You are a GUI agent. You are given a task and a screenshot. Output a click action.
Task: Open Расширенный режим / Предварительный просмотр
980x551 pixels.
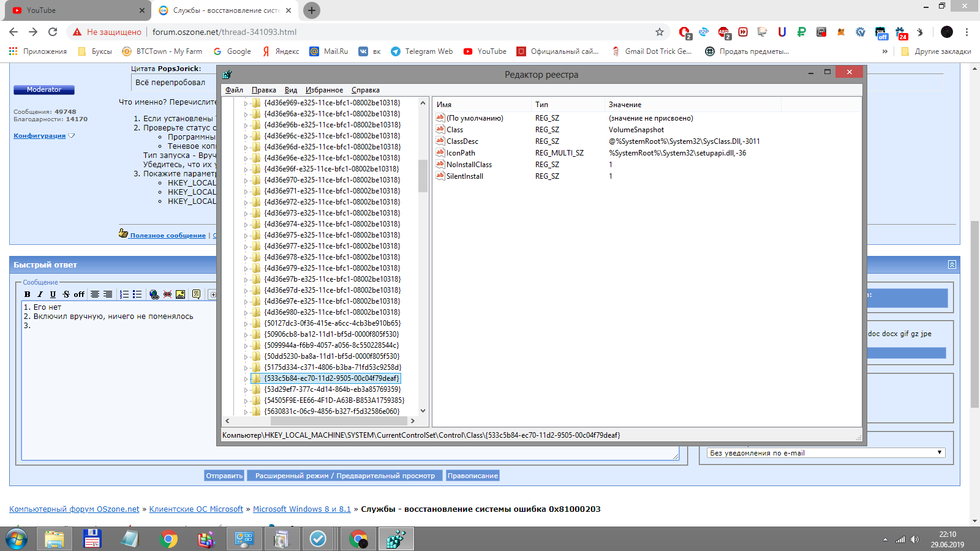coord(345,476)
